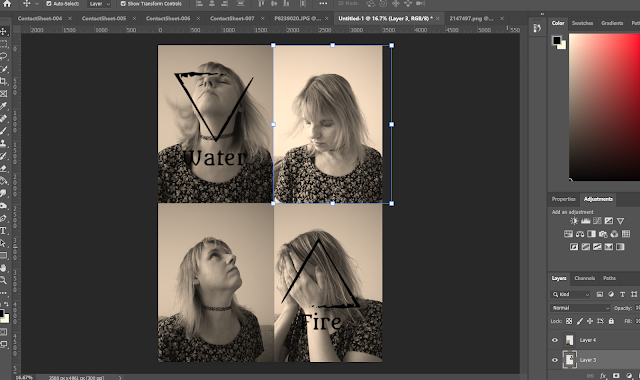Switch to ContactSheet-004 document tab
Screen dimensions: 640x380
pyautogui.click(x=40, y=18)
